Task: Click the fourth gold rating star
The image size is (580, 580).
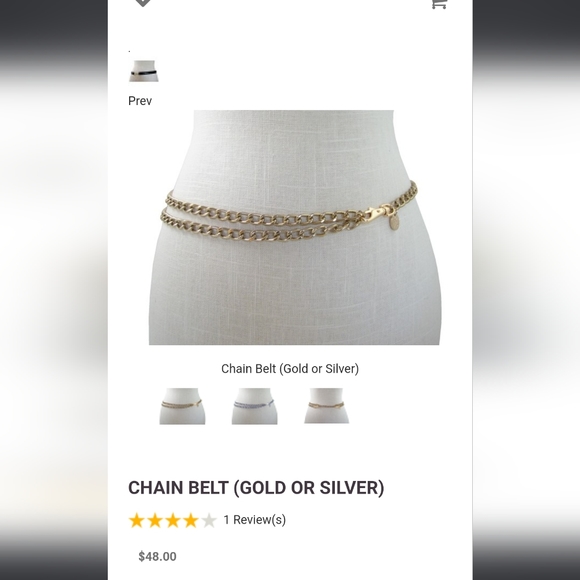Action: (x=191, y=520)
